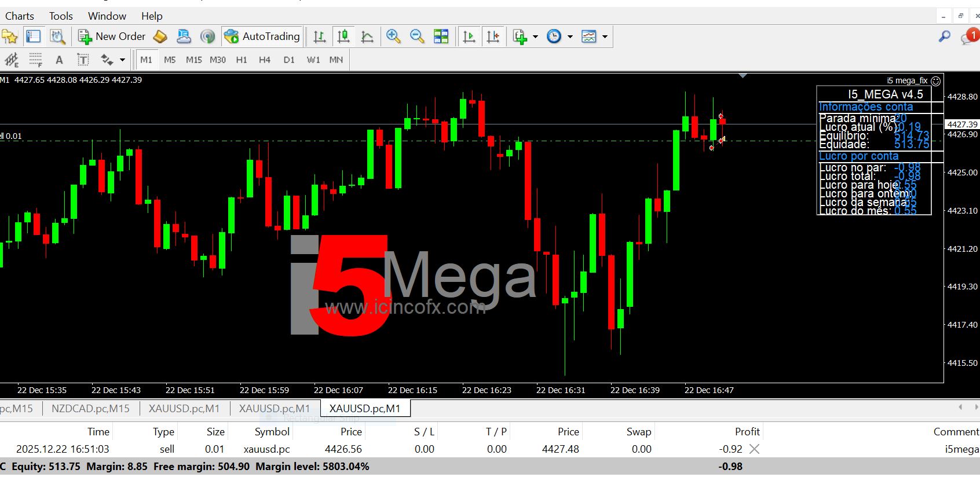Select the Text (A) drawing tool
Viewport: 980px width, 477px height.
(x=59, y=60)
